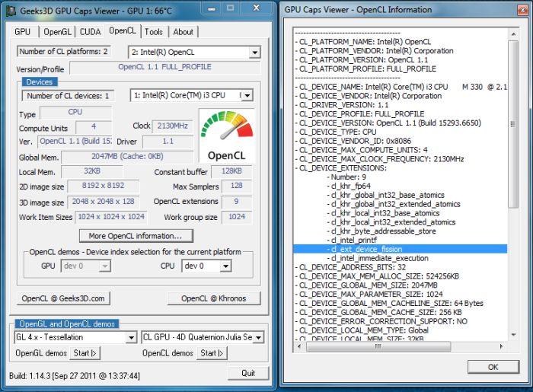Select the CL_DRIVER_VERSION: 1.1 line
Screen dimensions: 533x392
coord(341,105)
